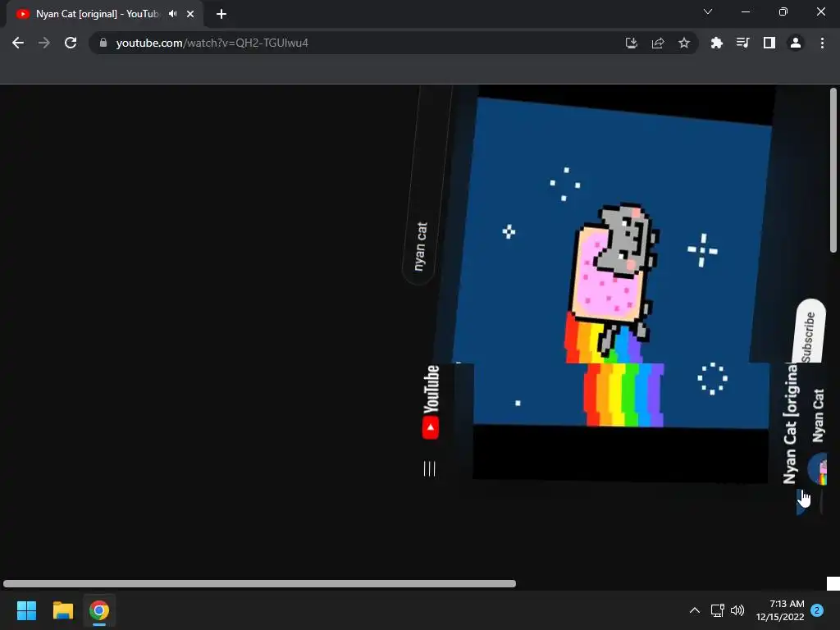Viewport: 840px width, 630px height.
Task: Click the vertical page scrollbar
Action: coord(833,170)
